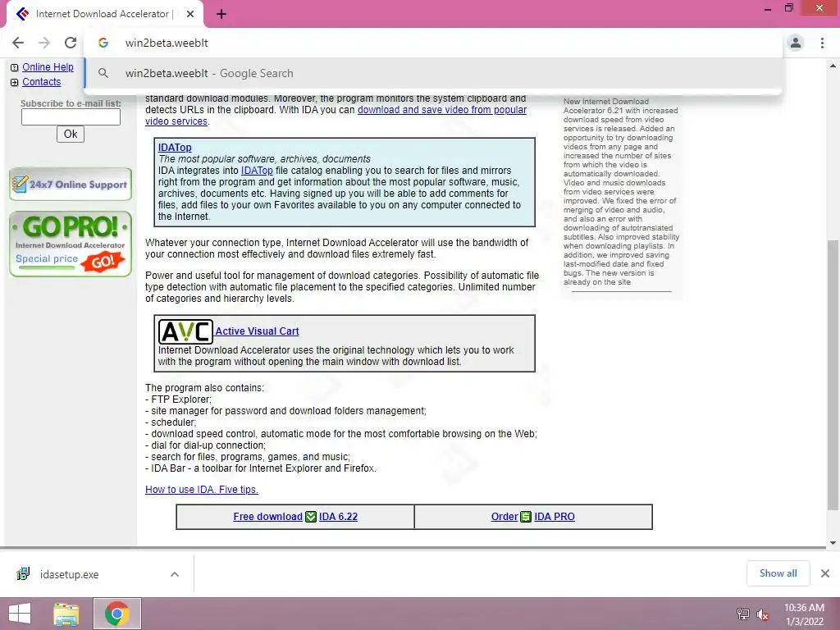Restore down the Chrome window
Image resolution: width=840 pixels, height=630 pixels.
coord(788,8)
